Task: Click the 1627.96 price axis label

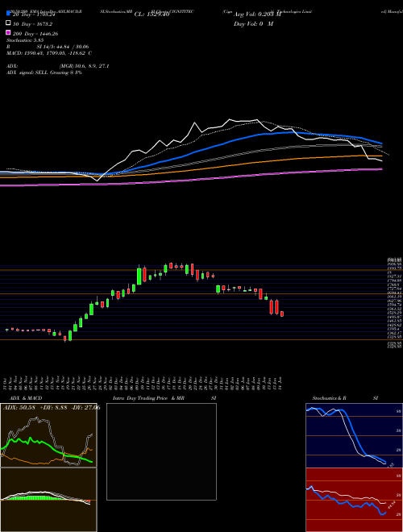Action: pos(395,301)
